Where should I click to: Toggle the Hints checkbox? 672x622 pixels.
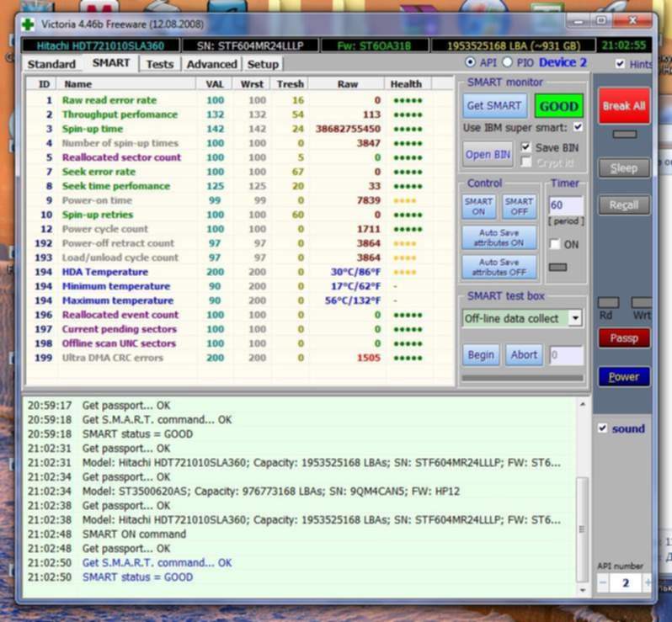[621, 64]
